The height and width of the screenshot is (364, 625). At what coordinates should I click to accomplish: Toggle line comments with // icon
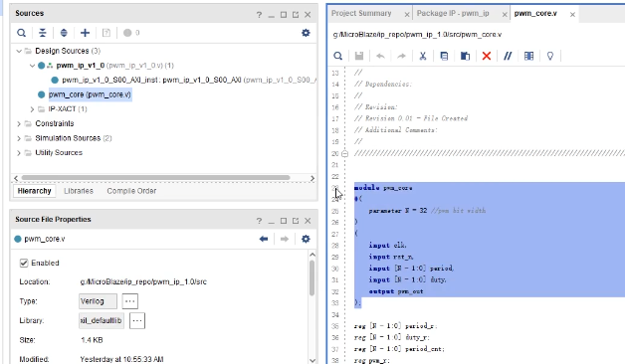tap(508, 56)
